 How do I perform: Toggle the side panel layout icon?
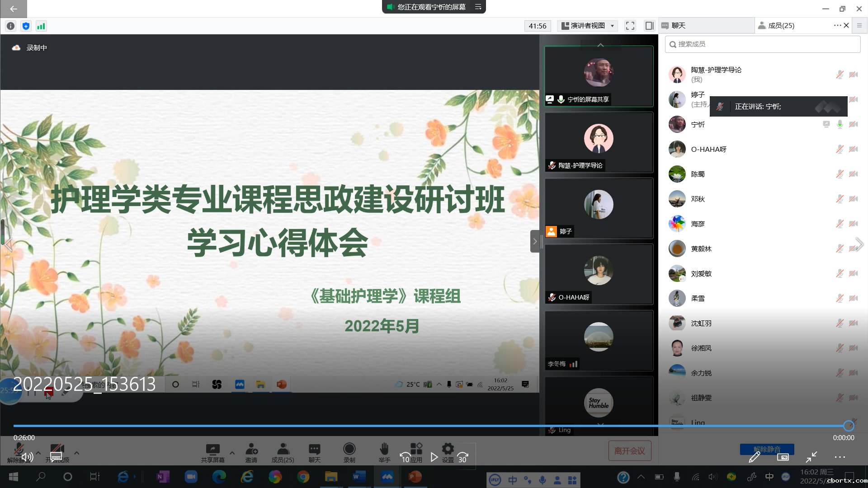(649, 26)
